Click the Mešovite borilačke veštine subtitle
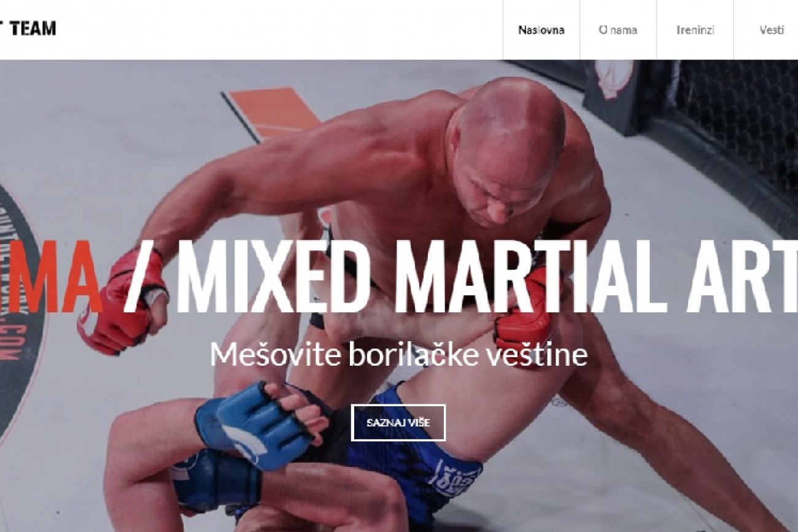The image size is (798, 532). (x=399, y=355)
